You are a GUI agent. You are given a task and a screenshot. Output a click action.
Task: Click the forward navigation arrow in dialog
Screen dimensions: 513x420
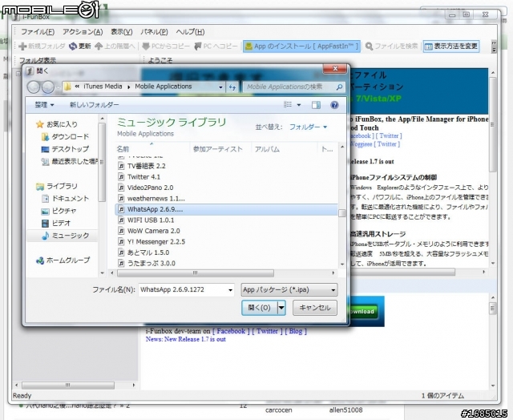coord(48,87)
